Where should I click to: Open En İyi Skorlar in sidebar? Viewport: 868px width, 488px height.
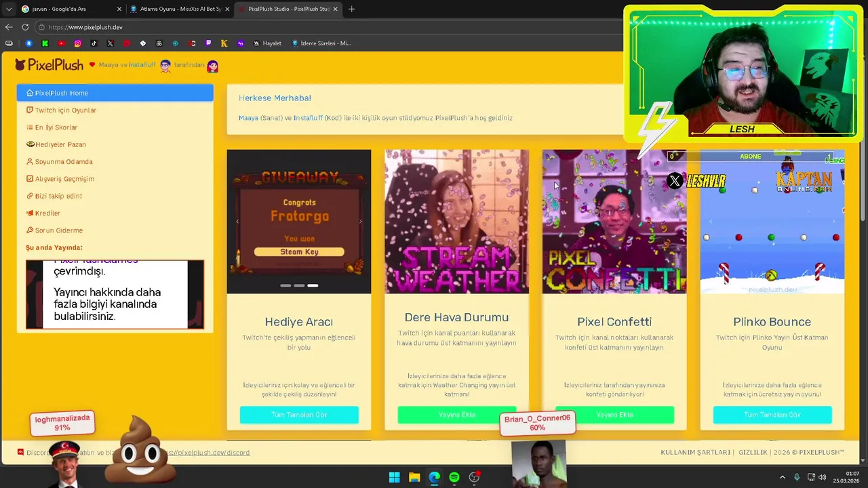tap(52, 127)
